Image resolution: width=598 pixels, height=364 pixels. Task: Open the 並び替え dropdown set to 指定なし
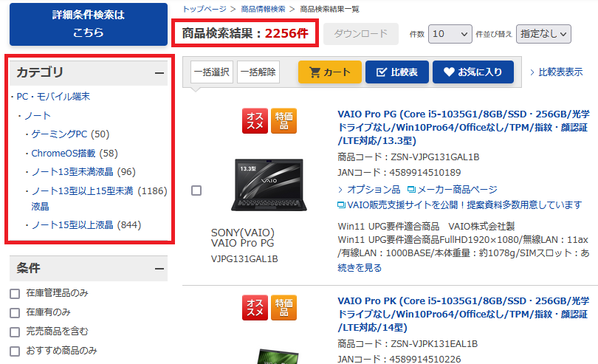543,34
